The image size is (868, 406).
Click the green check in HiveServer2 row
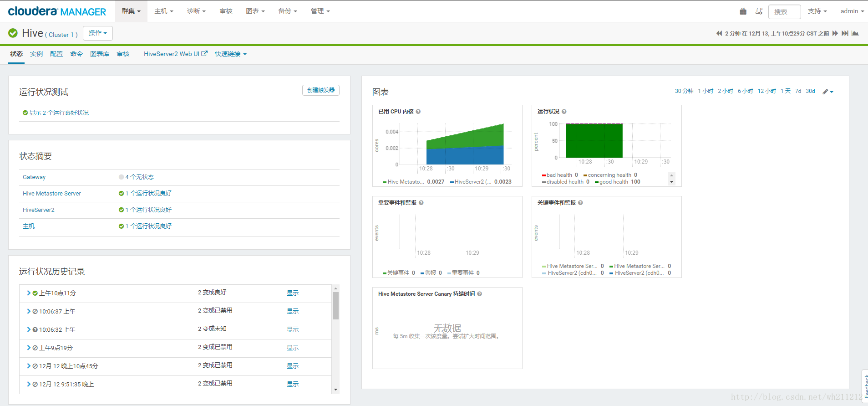(121, 210)
